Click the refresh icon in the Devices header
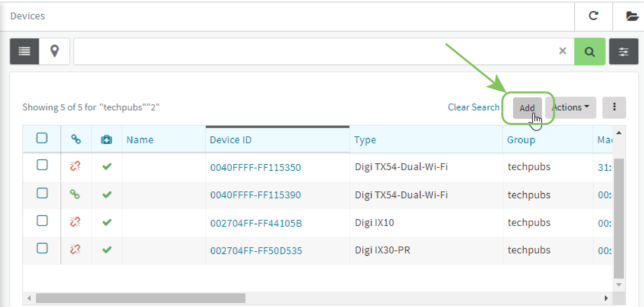The height and width of the screenshot is (307, 644). [x=593, y=16]
